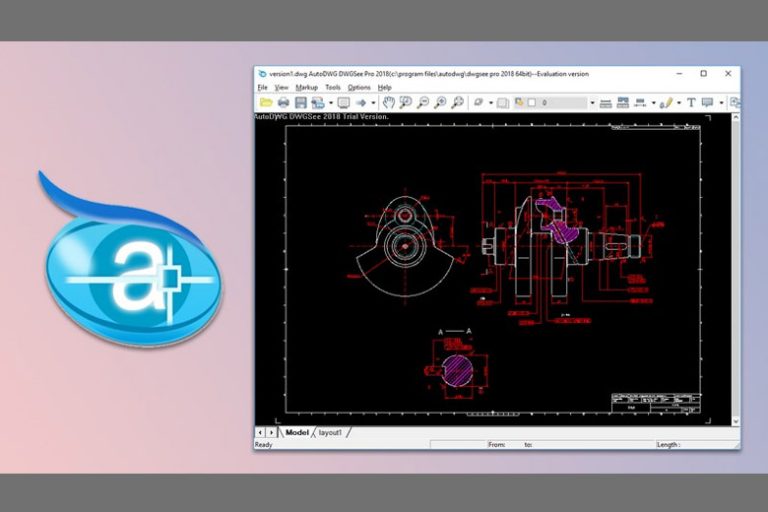
Task: Click the white color square of layer 0
Action: (532, 103)
